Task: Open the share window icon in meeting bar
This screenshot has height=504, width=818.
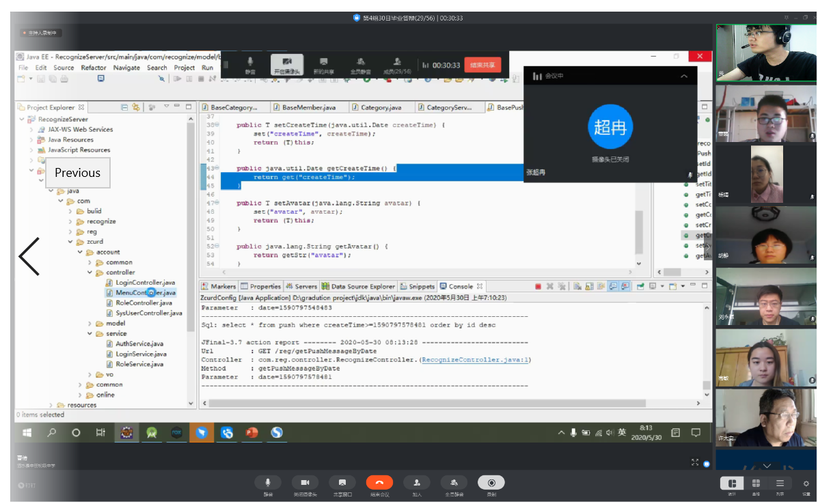Action: (342, 483)
